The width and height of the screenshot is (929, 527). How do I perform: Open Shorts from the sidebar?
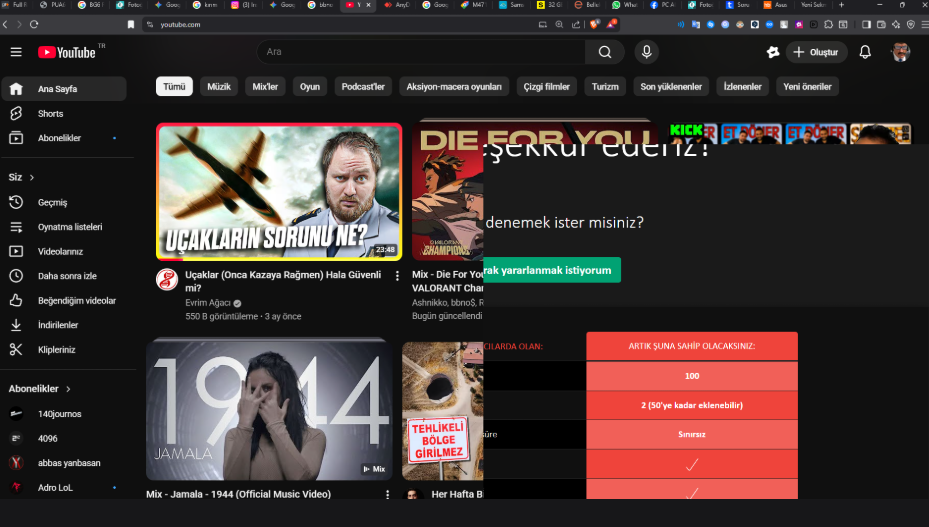(x=64, y=113)
